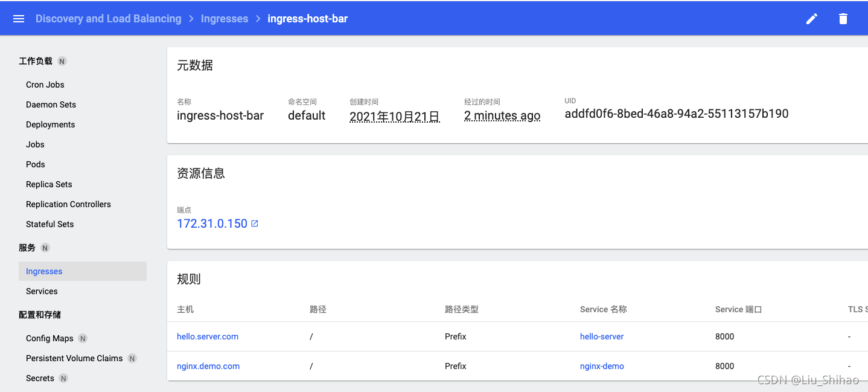
Task: Click the name value ingress-host-bar in metadata
Action: [220, 116]
